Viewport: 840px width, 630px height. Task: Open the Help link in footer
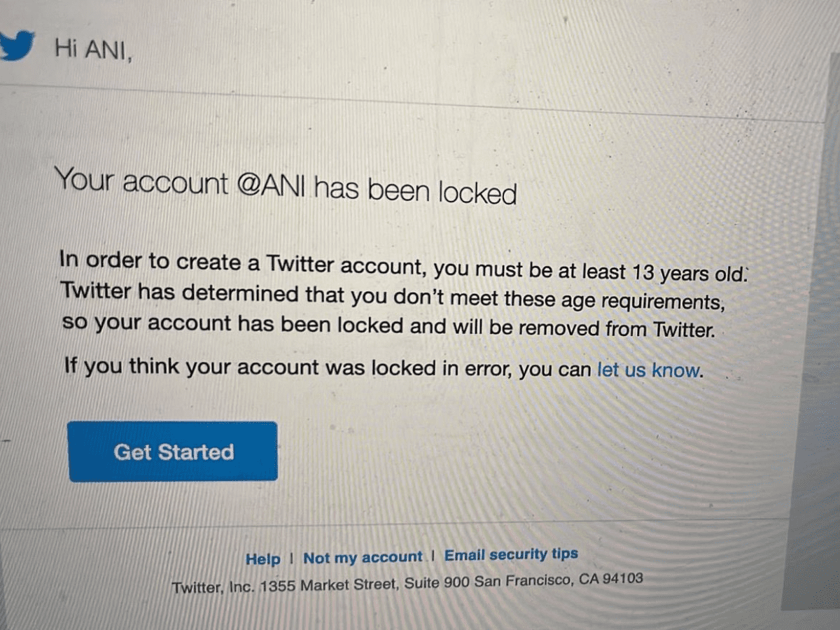[262, 559]
